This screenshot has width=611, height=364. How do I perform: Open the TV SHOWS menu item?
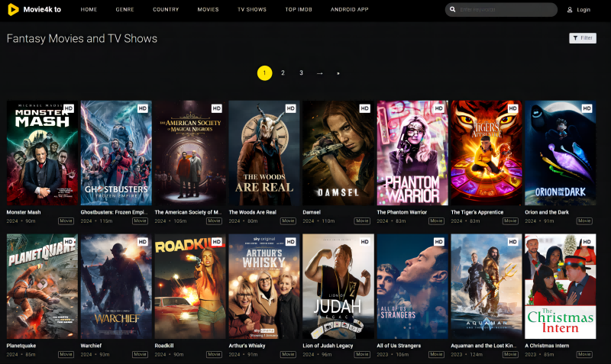pyautogui.click(x=252, y=9)
